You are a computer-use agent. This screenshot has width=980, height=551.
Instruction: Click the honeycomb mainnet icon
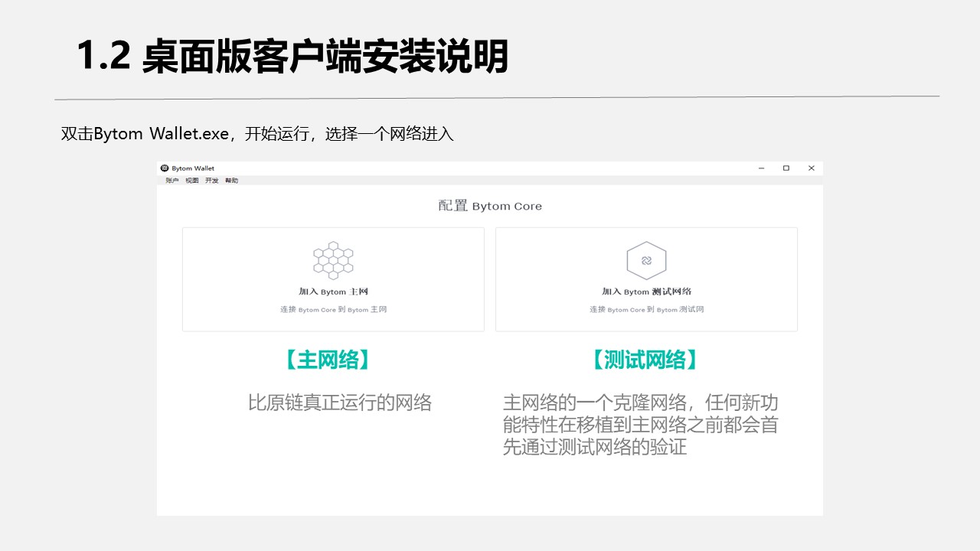[333, 260]
